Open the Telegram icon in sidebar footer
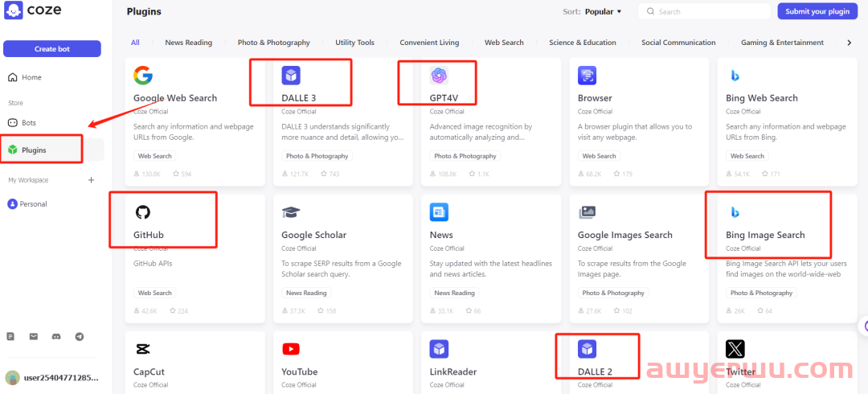 pyautogui.click(x=79, y=336)
